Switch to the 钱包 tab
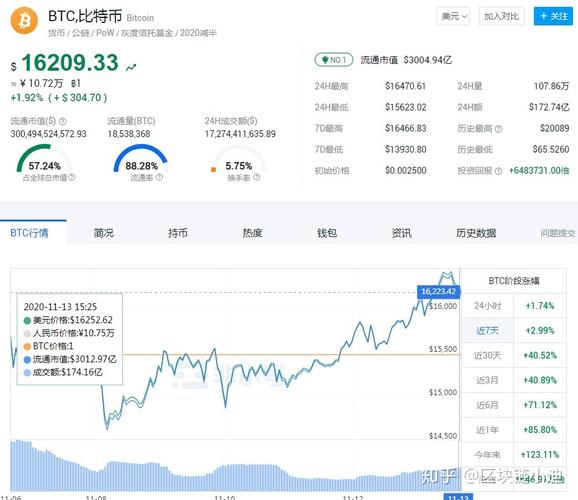578x500 pixels. point(327,233)
